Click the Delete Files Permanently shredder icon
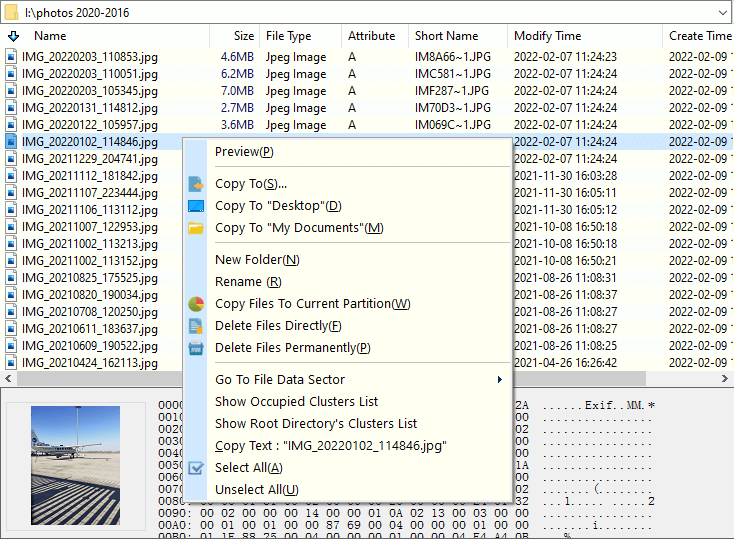The width and height of the screenshot is (734, 539). [196, 348]
